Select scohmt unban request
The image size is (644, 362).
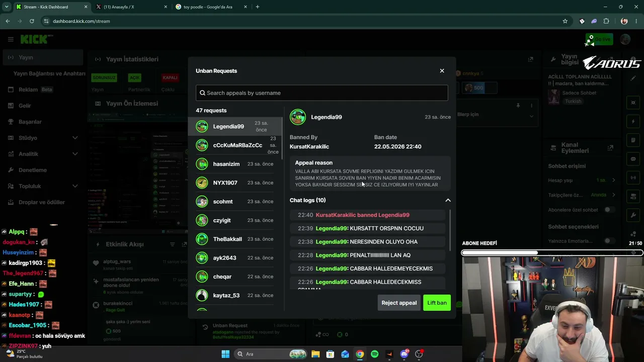point(235,202)
